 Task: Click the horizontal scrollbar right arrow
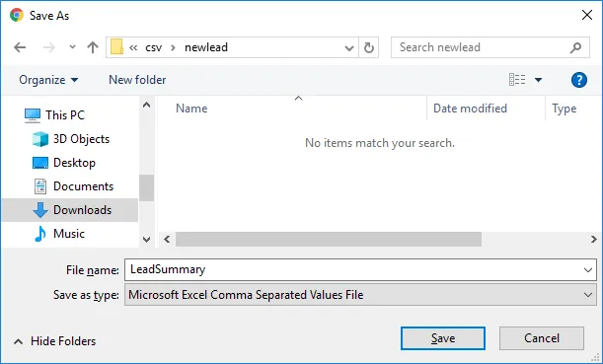pyautogui.click(x=593, y=239)
